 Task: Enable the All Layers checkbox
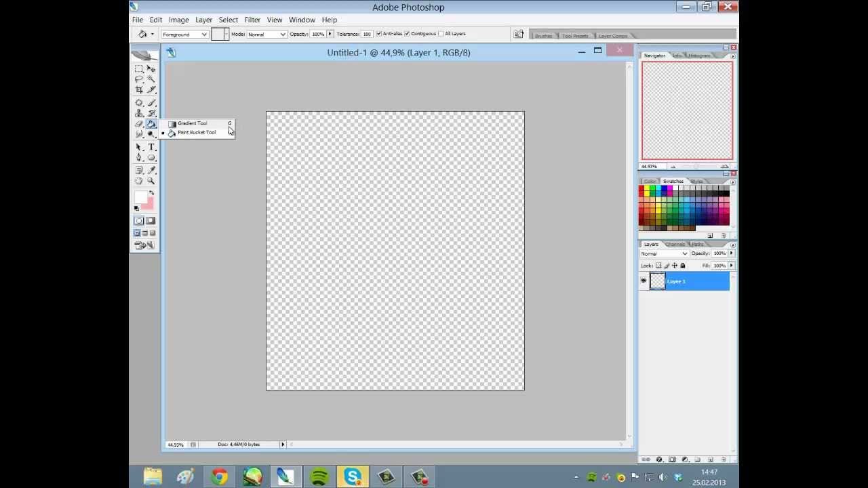(x=441, y=34)
